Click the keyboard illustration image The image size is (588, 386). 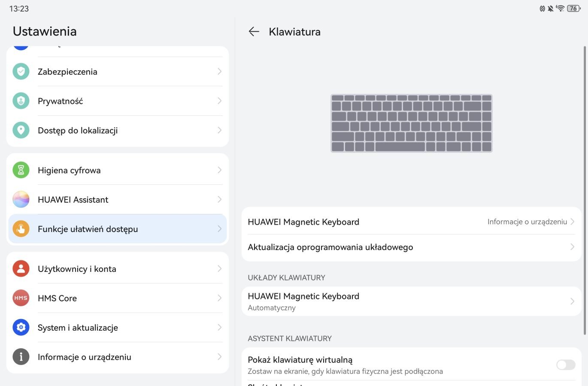[x=412, y=124]
